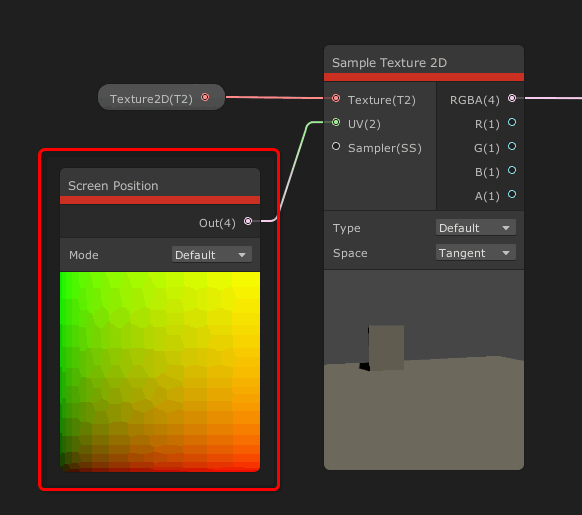Click the UV(2) input port
582x515 pixels.
tap(336, 122)
